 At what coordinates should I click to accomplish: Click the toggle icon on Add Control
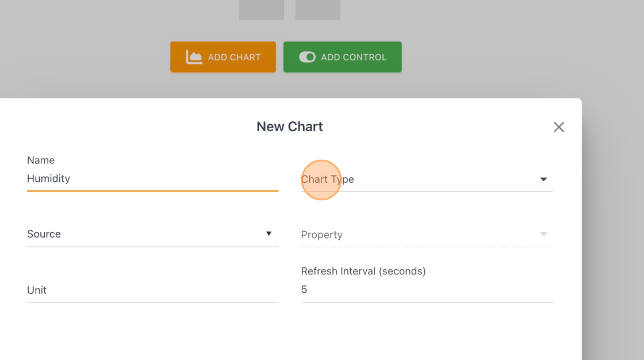tap(307, 57)
